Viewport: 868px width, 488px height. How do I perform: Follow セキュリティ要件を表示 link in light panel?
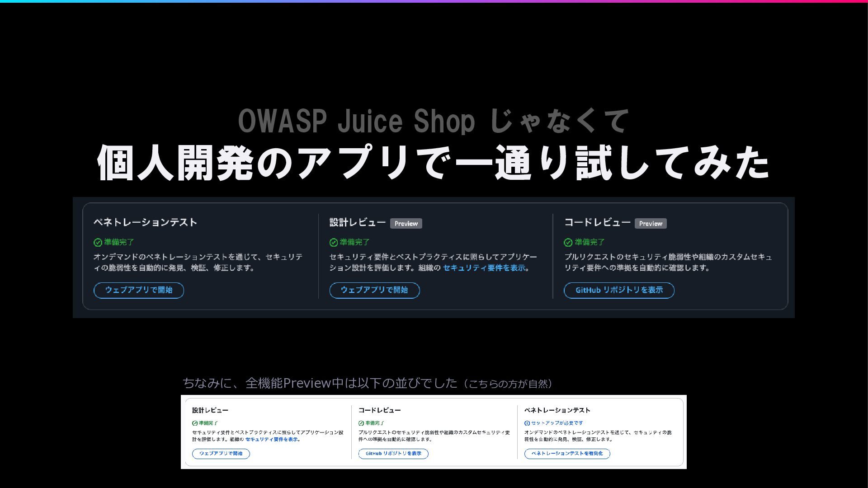272,439
